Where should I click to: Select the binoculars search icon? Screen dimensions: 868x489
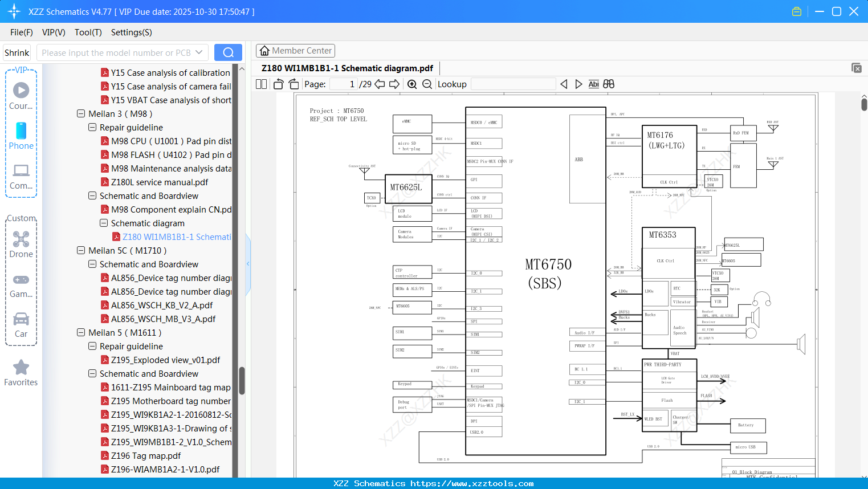point(608,84)
